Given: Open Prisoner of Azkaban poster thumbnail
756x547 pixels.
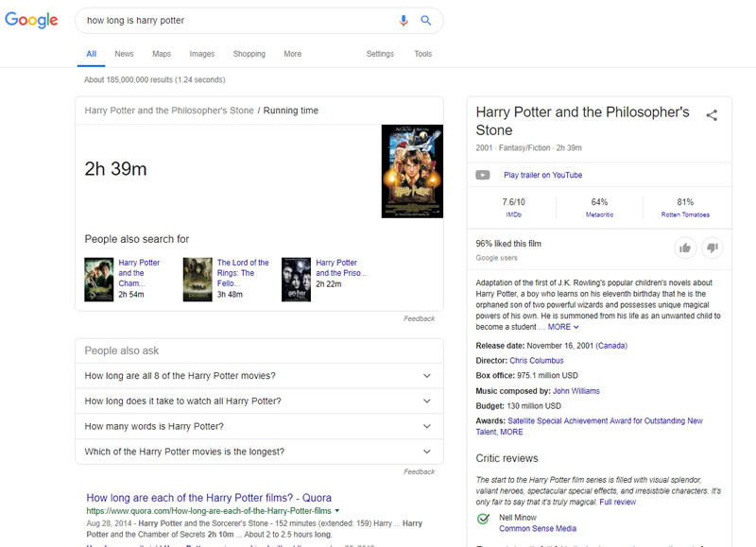Looking at the screenshot, I should [x=296, y=280].
